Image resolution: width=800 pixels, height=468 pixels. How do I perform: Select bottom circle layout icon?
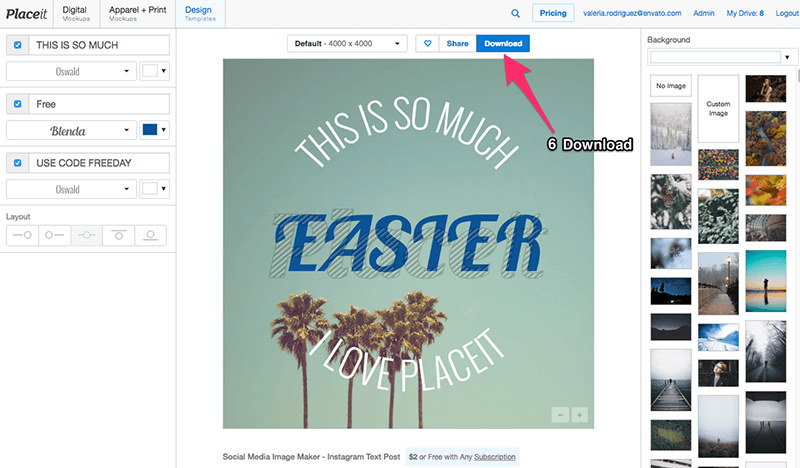(x=151, y=235)
